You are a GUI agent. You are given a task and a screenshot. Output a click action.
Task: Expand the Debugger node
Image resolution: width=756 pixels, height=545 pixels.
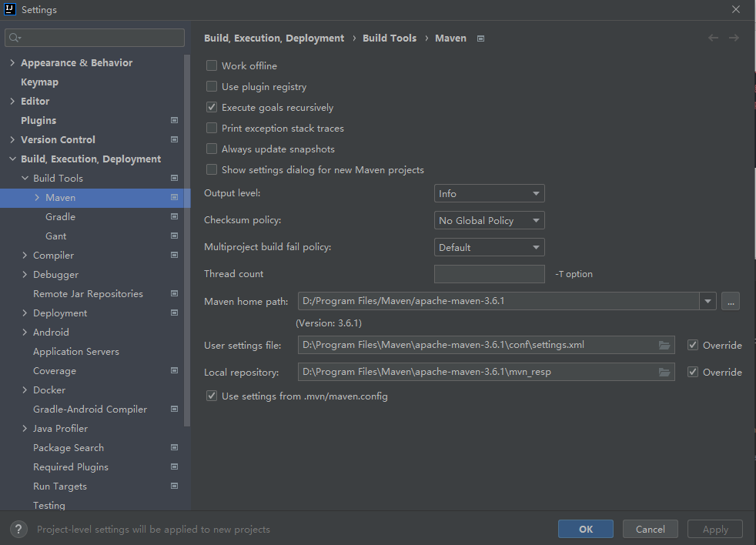tap(25, 275)
